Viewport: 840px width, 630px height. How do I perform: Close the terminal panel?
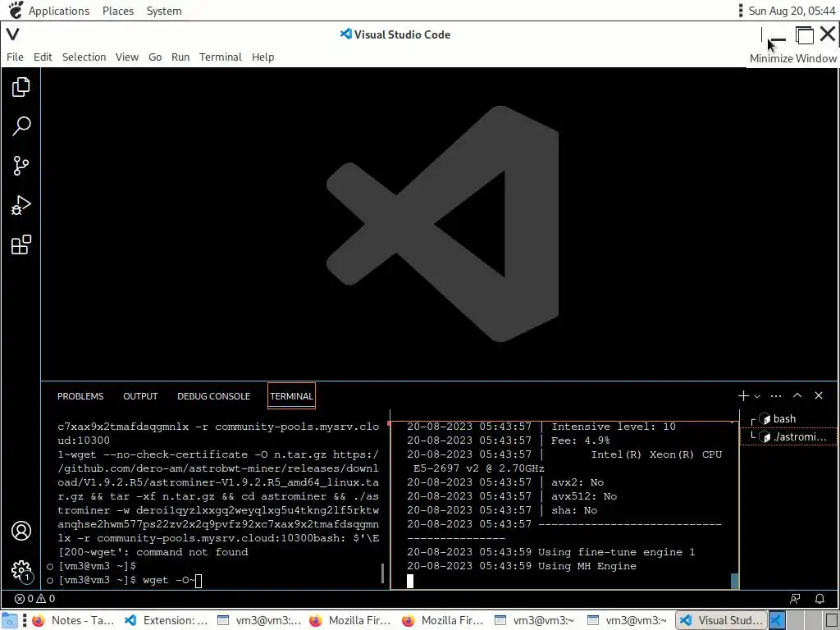(819, 395)
